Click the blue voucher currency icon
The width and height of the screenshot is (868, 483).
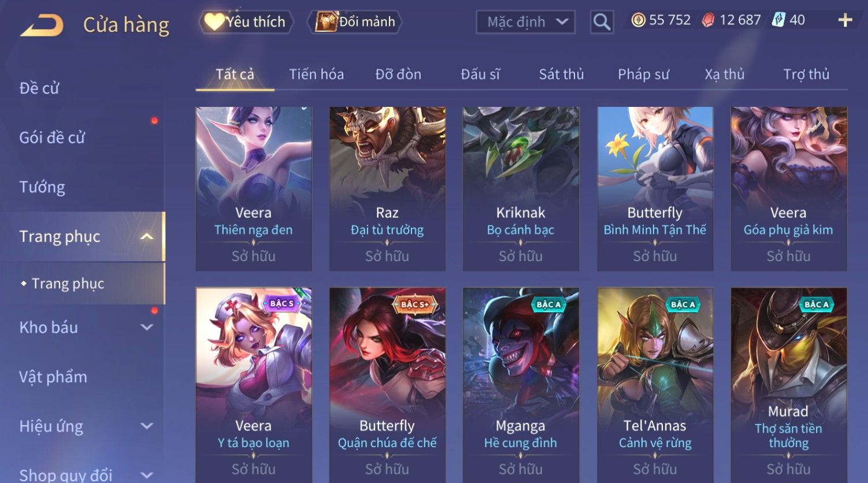pyautogui.click(x=778, y=20)
